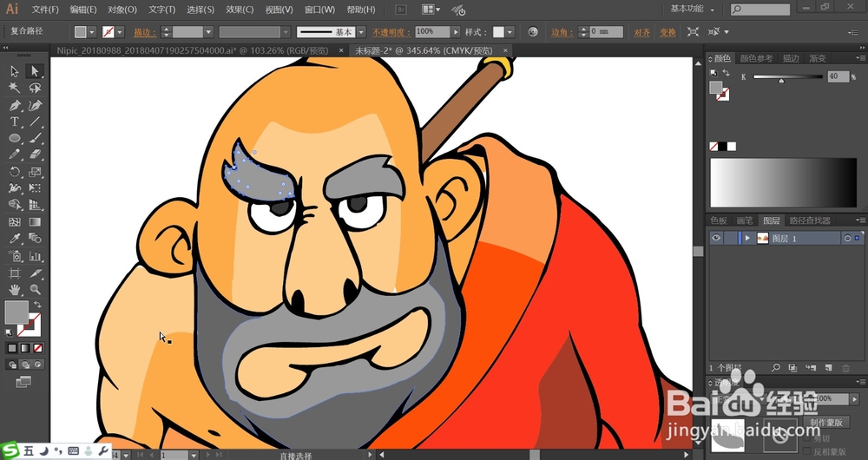Select the Shape Builder tool

[x=15, y=205]
